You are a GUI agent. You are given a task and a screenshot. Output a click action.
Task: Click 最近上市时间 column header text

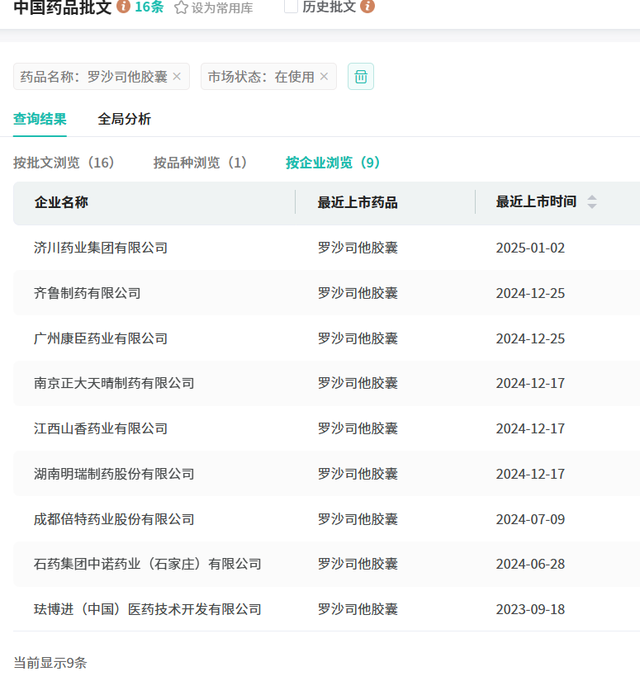pyautogui.click(x=536, y=202)
